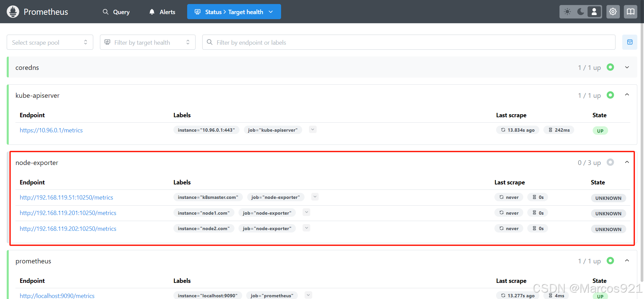Click UNKNOWN state badge for k8smaster.com
The height and width of the screenshot is (299, 644).
(x=608, y=198)
